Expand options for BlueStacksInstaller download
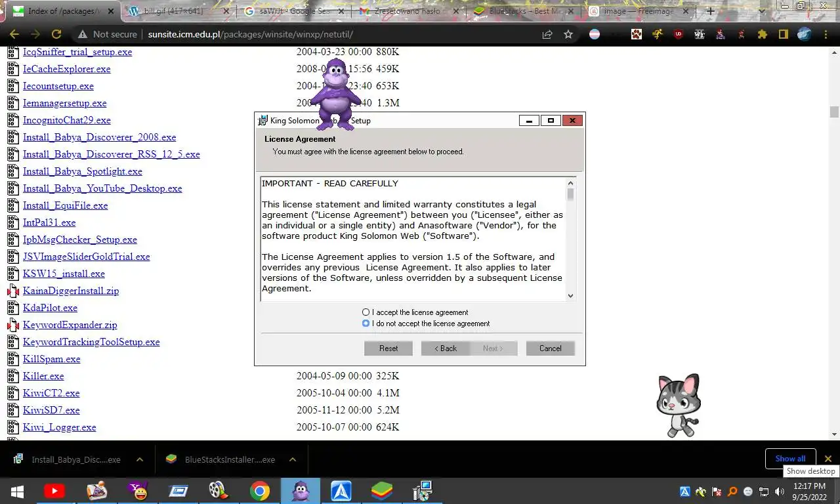Screen dimensions: 840x504 coord(293,459)
